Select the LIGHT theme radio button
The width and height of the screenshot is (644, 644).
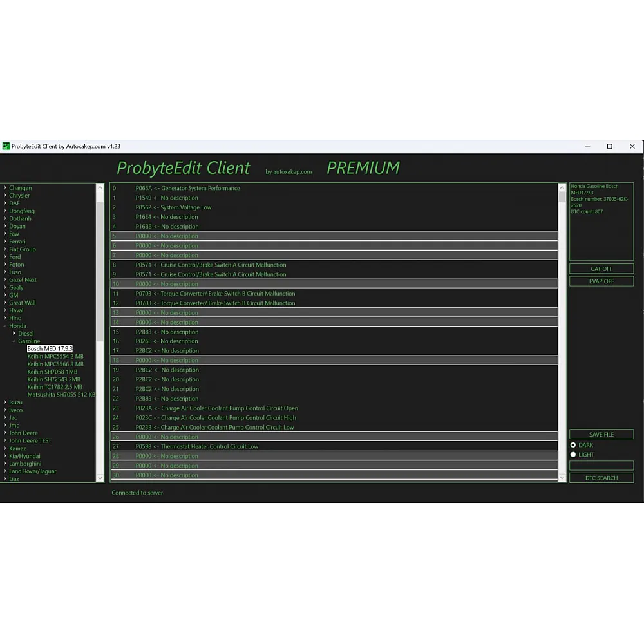573,455
